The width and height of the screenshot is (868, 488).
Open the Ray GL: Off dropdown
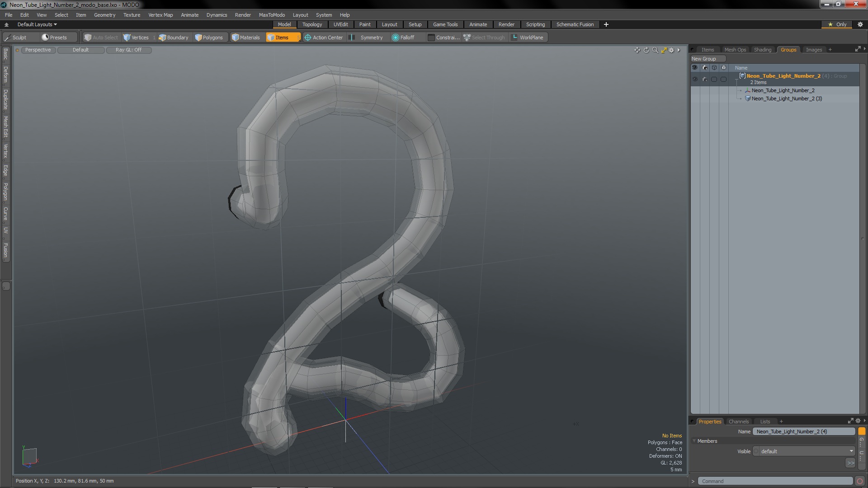point(129,50)
